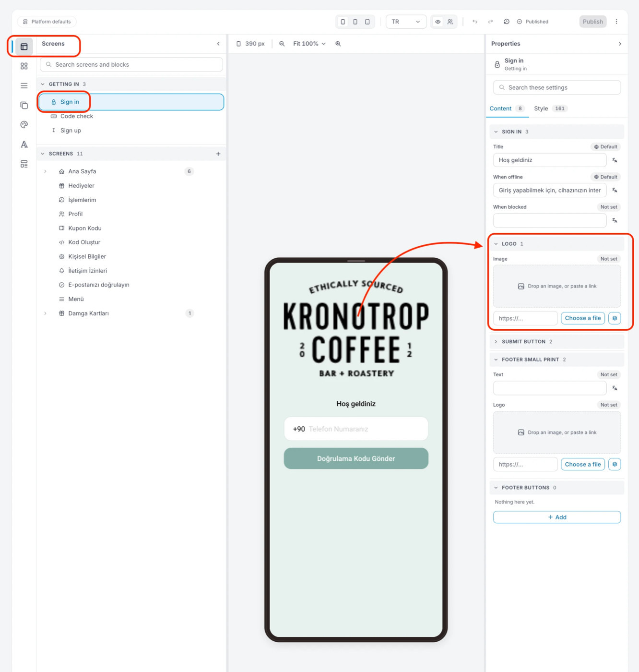This screenshot has width=639, height=672.
Task: Open version history clock icon
Action: point(507,22)
